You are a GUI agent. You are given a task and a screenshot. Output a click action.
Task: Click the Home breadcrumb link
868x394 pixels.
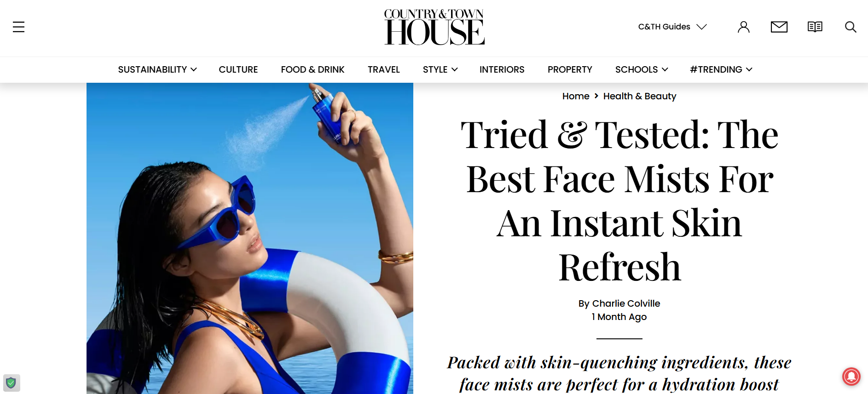click(x=576, y=96)
